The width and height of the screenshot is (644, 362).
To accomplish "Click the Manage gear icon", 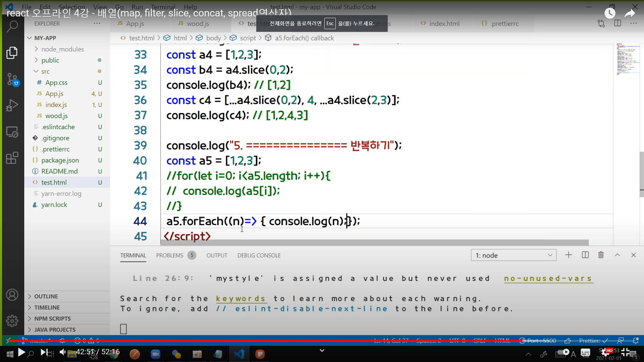I will [x=12, y=321].
